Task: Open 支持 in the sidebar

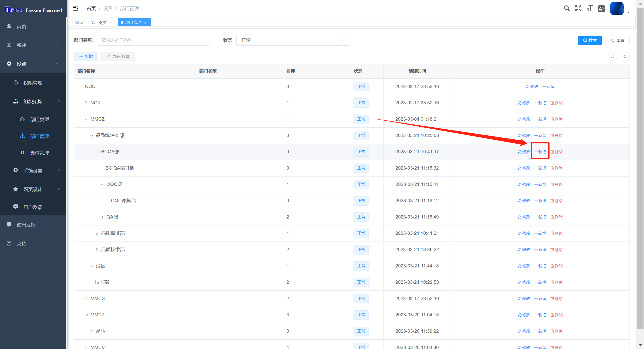Action: [x=33, y=243]
